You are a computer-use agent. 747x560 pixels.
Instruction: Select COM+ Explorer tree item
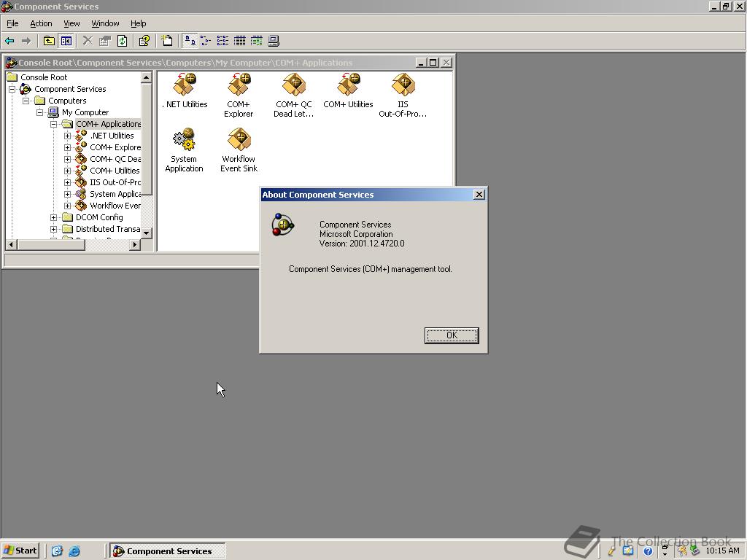click(x=115, y=147)
